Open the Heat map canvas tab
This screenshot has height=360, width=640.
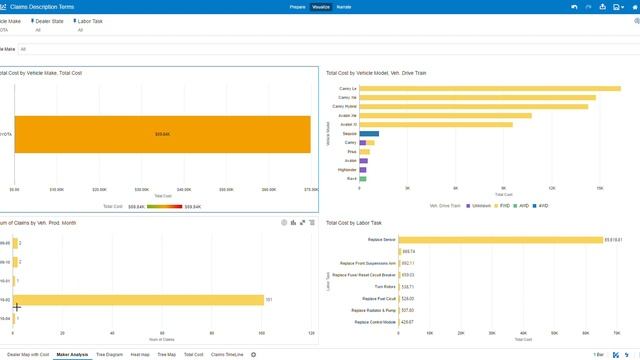pyautogui.click(x=140, y=355)
